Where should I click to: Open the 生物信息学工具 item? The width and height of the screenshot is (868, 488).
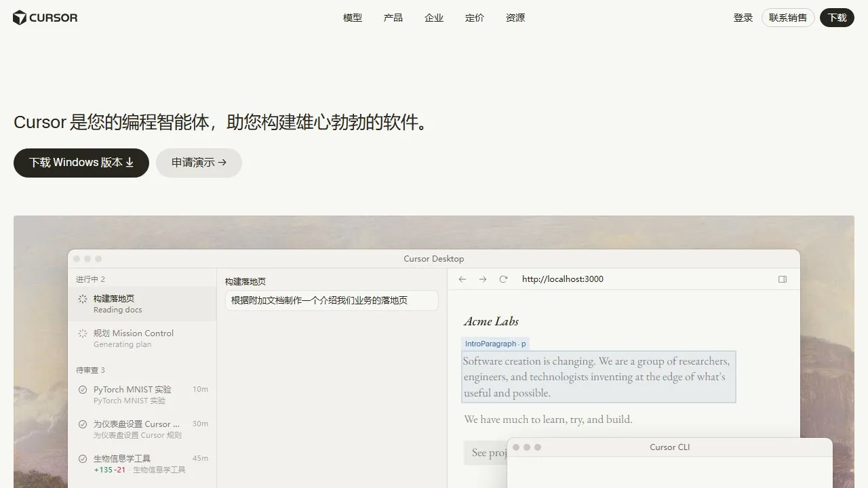pos(142,464)
